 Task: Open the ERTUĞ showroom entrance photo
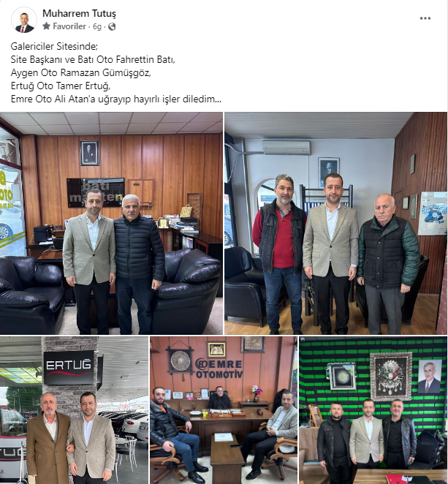point(74,410)
